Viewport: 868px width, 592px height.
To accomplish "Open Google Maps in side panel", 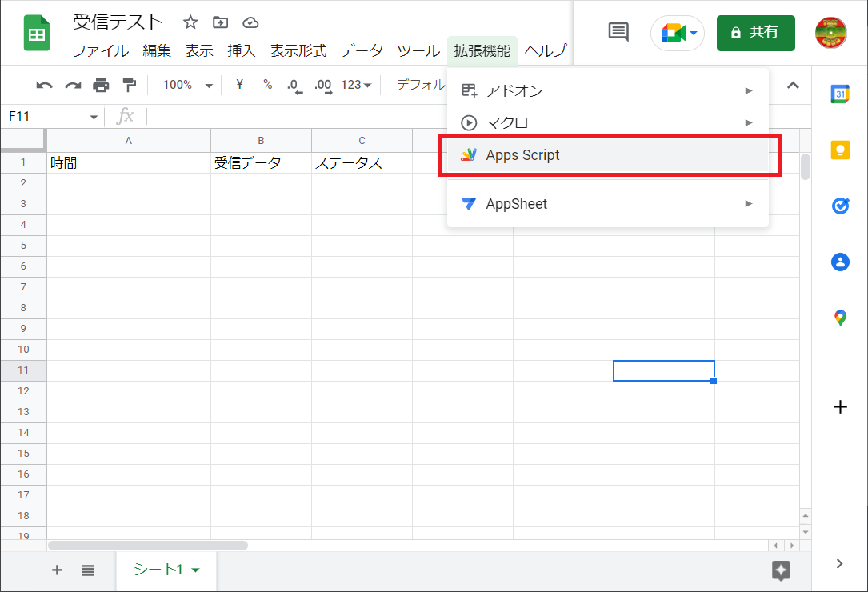I will [840, 318].
